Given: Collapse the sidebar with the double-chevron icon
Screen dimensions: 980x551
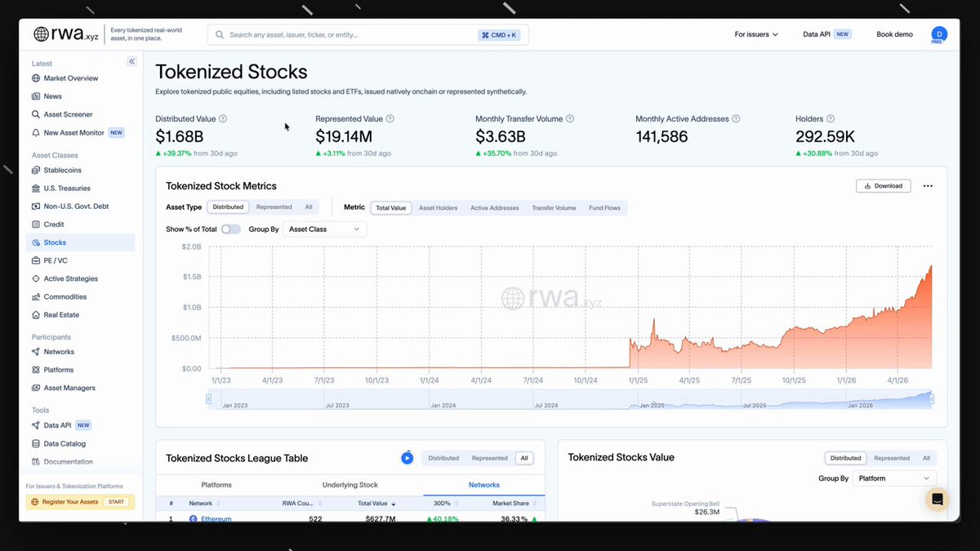Looking at the screenshot, I should (x=131, y=62).
